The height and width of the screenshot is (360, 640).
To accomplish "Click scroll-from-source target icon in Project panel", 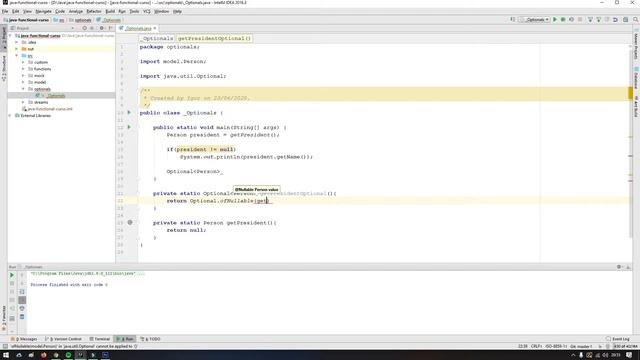I will [x=84, y=28].
